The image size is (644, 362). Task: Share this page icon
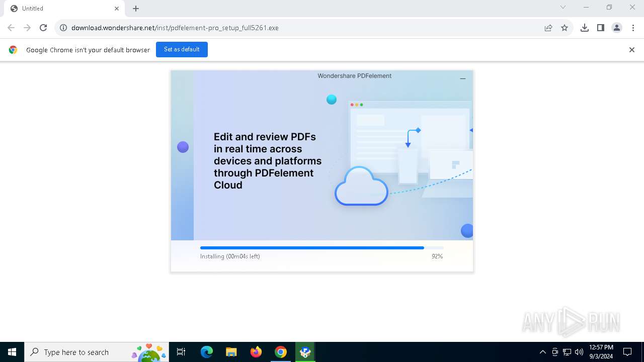tap(548, 28)
